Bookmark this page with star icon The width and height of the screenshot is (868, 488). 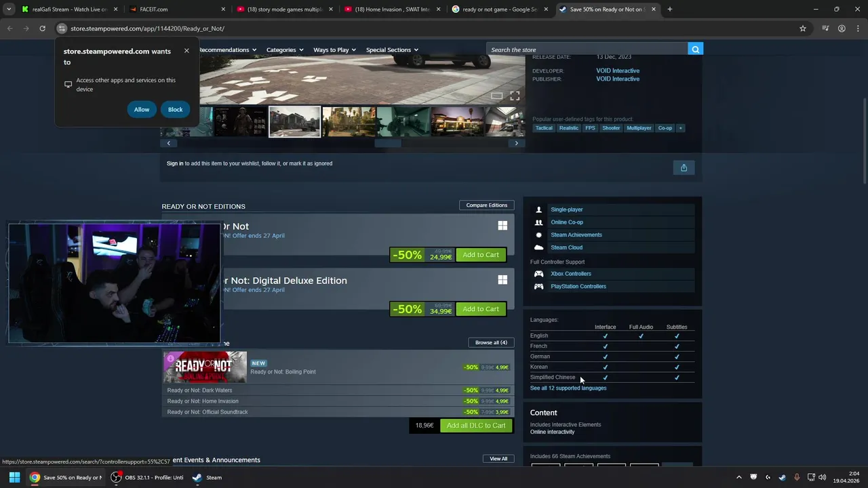pyautogui.click(x=803, y=28)
